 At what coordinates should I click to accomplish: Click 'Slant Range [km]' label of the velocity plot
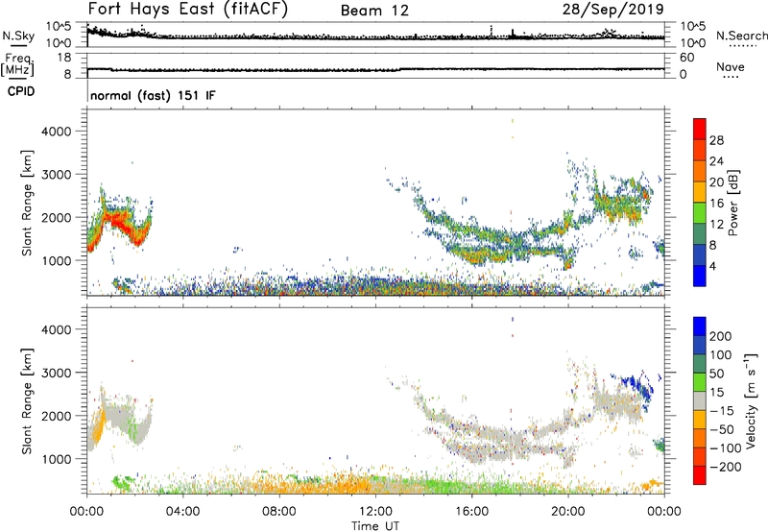pyautogui.click(x=27, y=400)
